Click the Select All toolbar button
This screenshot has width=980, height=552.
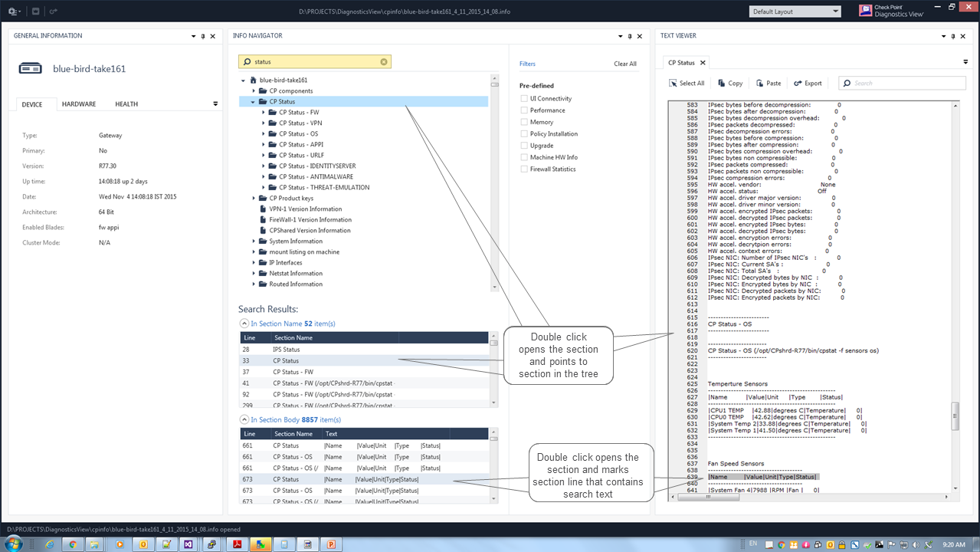(687, 83)
